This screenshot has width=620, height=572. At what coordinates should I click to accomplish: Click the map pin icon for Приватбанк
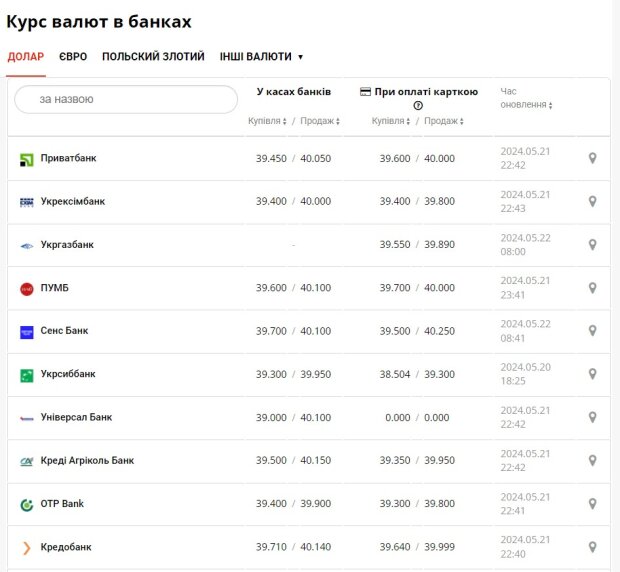[x=592, y=158]
